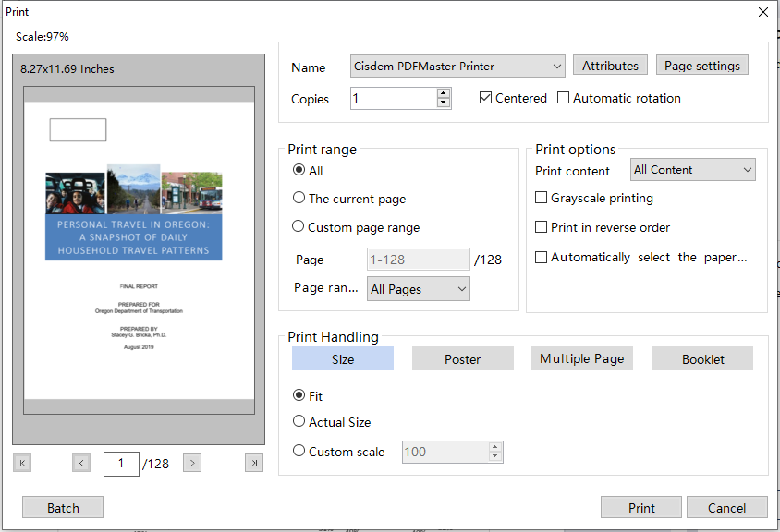
Task: Select Custom page range option
Action: coord(356,227)
